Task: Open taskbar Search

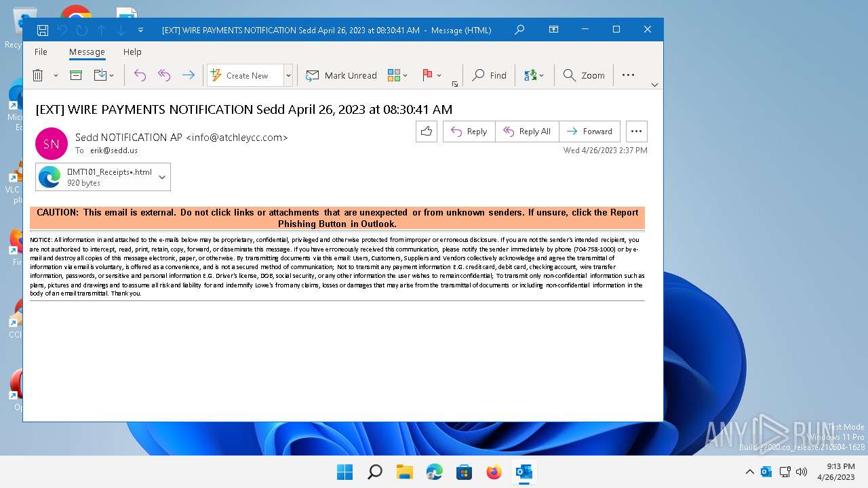Action: coord(375,472)
